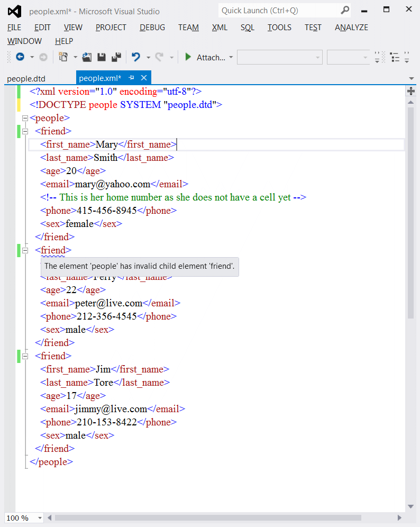Click the Open File toolbar icon

(87, 57)
